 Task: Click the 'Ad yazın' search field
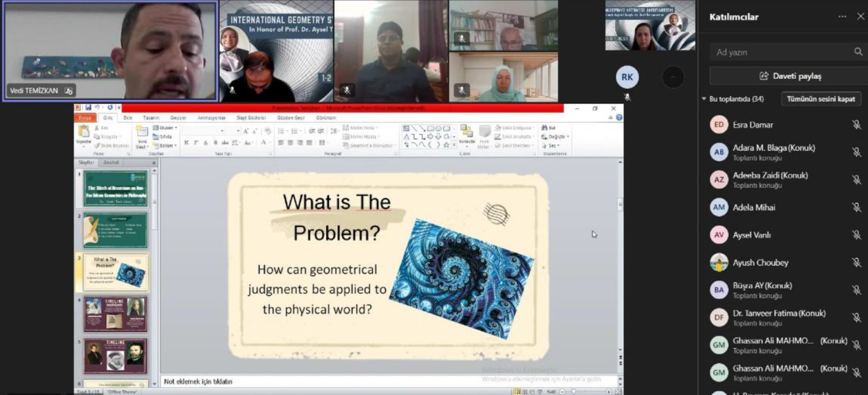pos(782,52)
